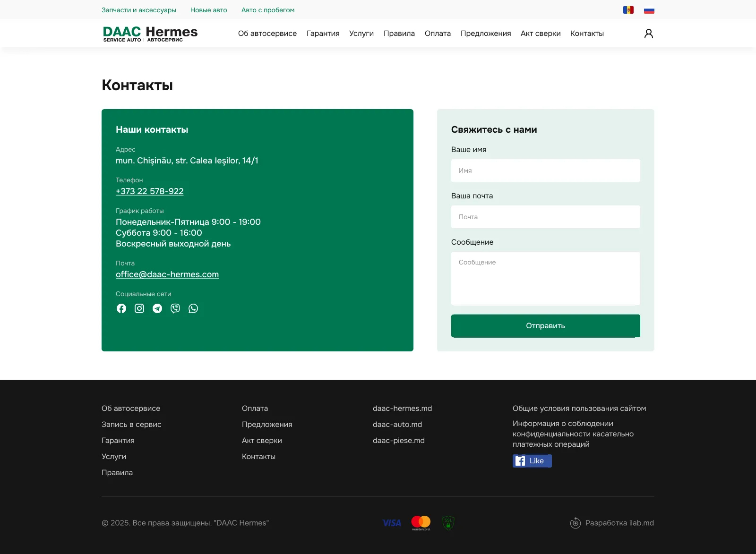Open the Facebook social icon

click(x=121, y=308)
